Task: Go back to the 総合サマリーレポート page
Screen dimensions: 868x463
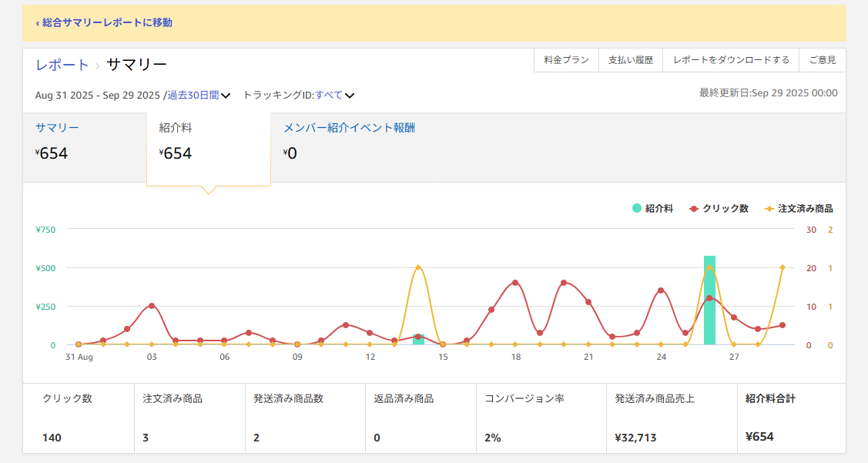Action: point(104,22)
